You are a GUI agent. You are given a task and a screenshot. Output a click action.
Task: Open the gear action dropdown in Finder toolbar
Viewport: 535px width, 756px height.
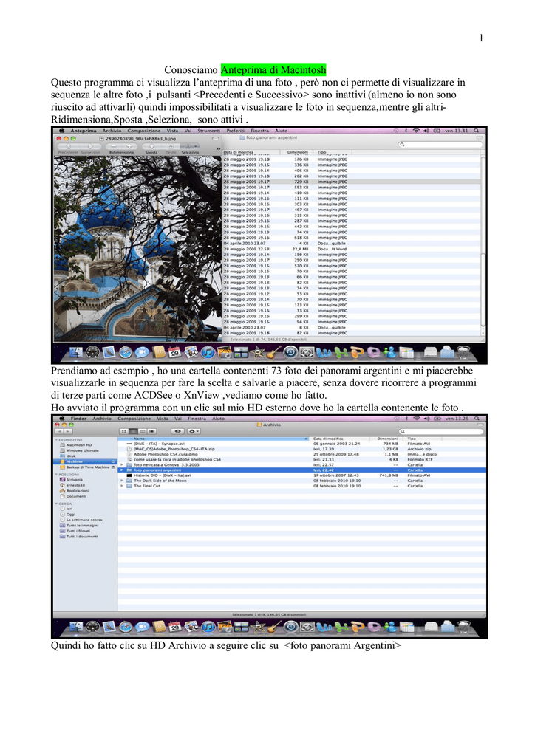[x=194, y=430]
